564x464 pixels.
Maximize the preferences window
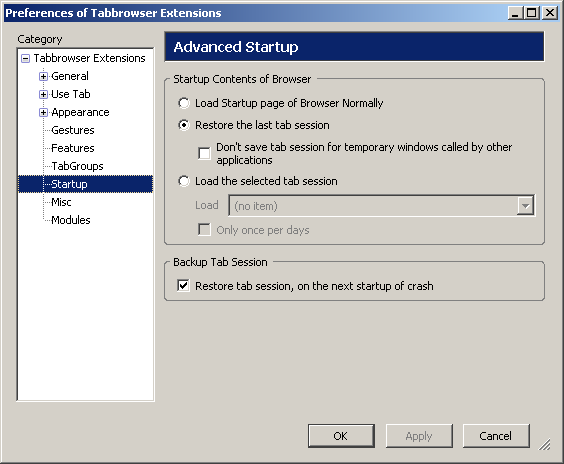click(532, 13)
